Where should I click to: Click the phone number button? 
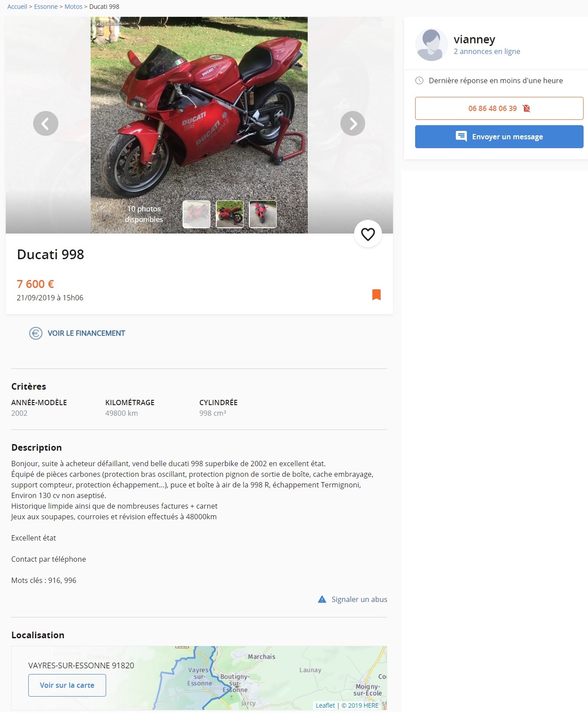point(499,108)
